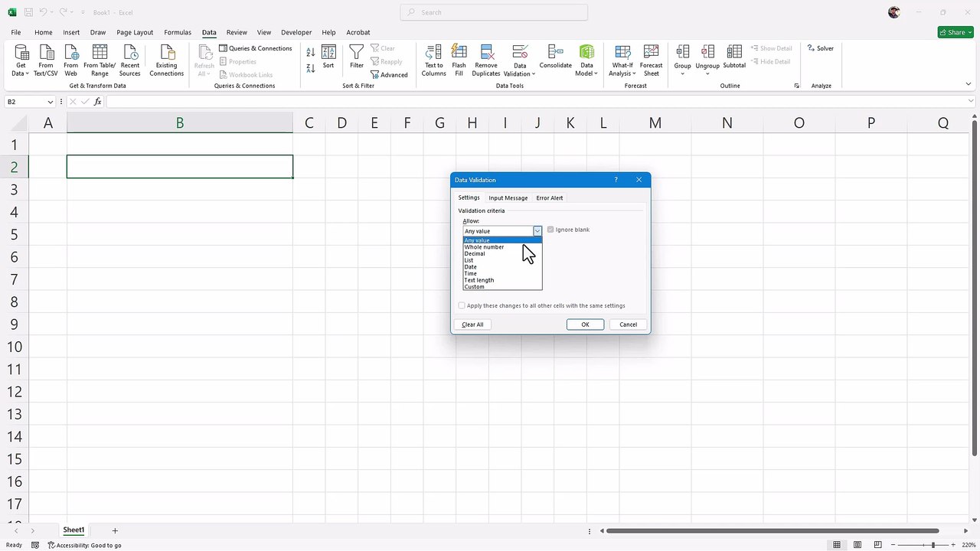Screen dimensions: 980x551
Task: Open the Formulas ribbon tab
Action: (x=178, y=32)
